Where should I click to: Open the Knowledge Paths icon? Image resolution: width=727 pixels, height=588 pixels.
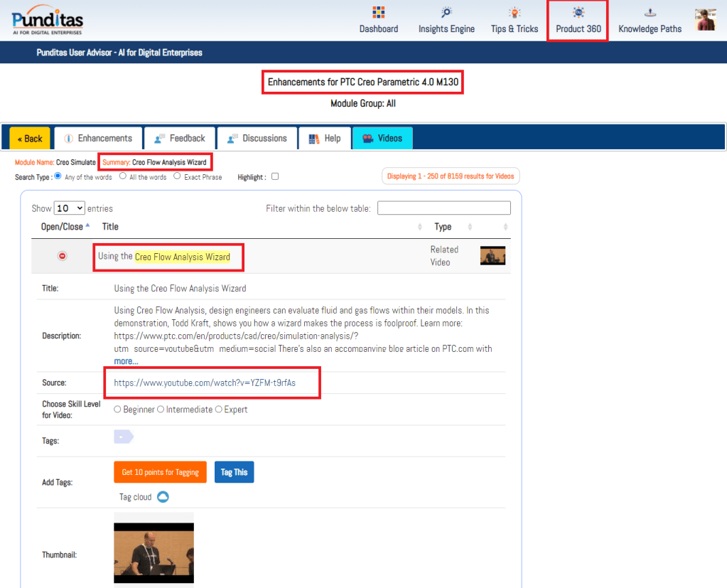click(650, 13)
